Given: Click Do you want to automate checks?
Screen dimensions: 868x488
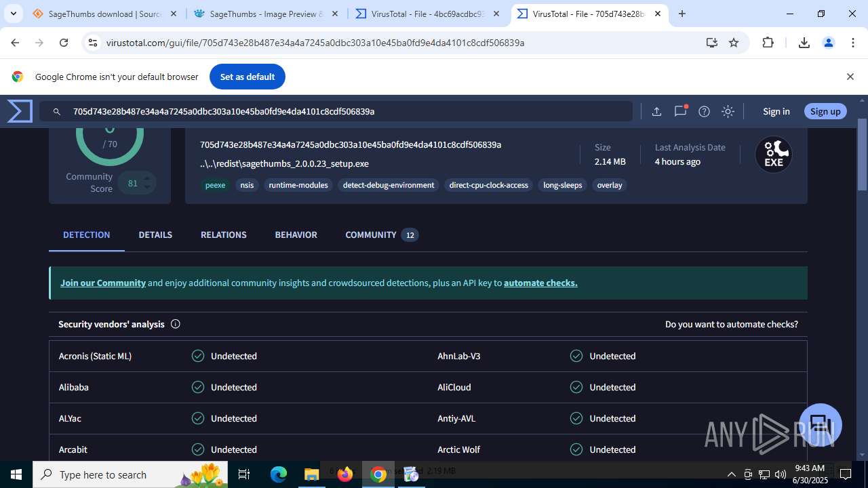Looking at the screenshot, I should [732, 324].
